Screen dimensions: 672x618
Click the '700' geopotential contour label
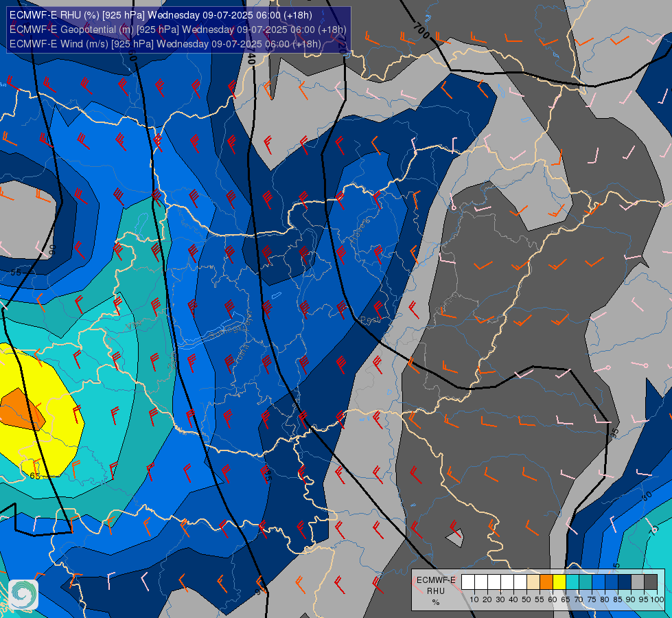pyautogui.click(x=421, y=30)
